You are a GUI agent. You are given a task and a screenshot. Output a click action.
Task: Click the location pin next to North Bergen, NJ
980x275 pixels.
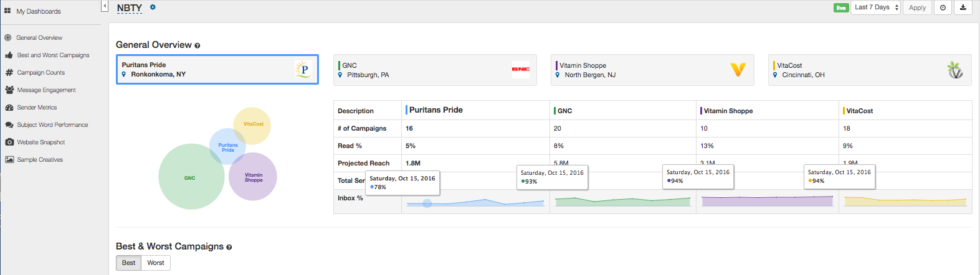pos(558,75)
